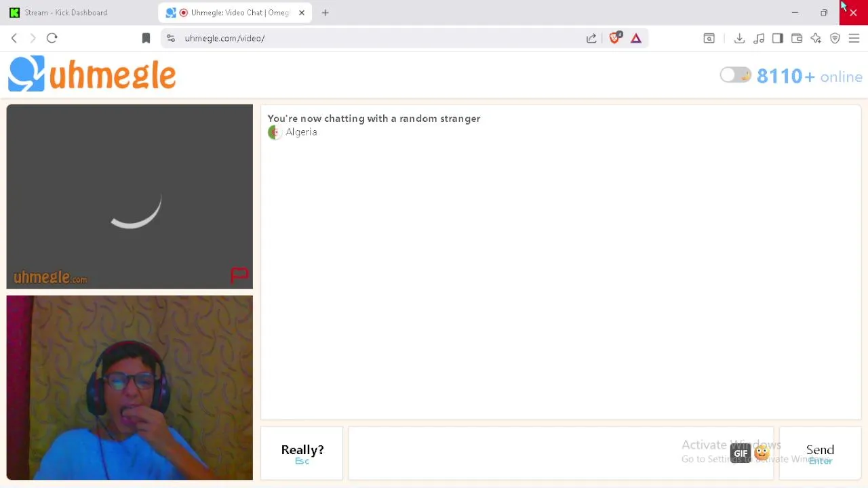Switch to Stream - Kick Dashboard tab
This screenshot has width=868, height=488.
pos(66,13)
